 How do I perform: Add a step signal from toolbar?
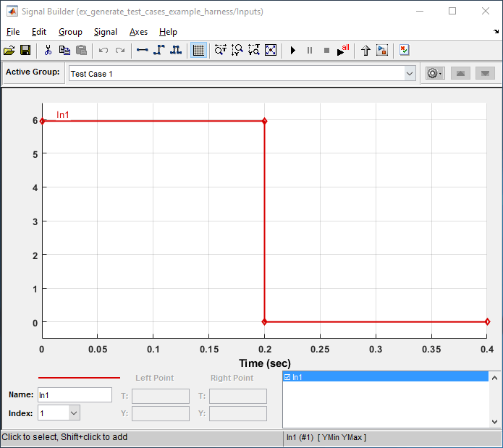(x=158, y=50)
